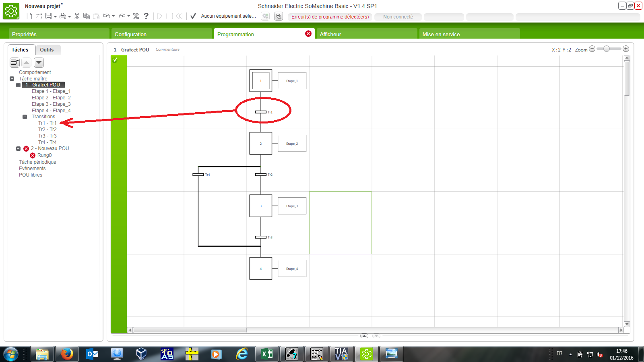Open the Configuration tab
Screen dimensions: 644x362
pyautogui.click(x=130, y=34)
